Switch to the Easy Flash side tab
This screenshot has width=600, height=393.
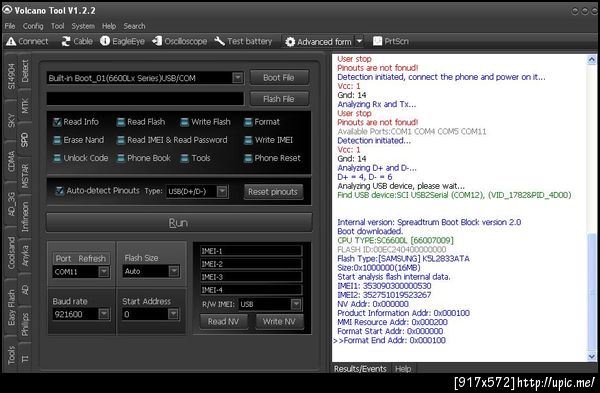[x=11, y=308]
